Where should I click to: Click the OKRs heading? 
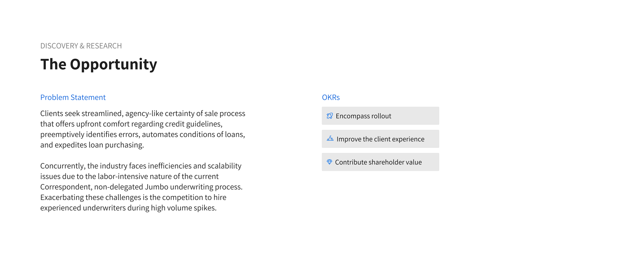tap(331, 97)
